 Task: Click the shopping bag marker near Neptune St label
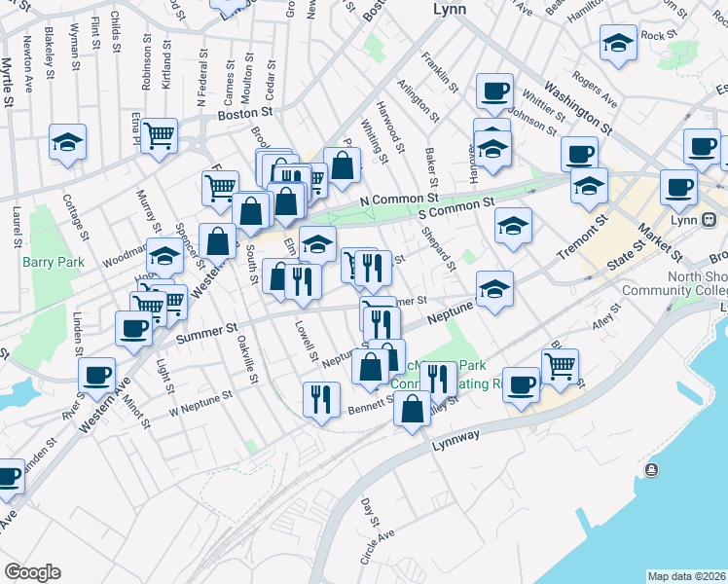tap(370, 371)
